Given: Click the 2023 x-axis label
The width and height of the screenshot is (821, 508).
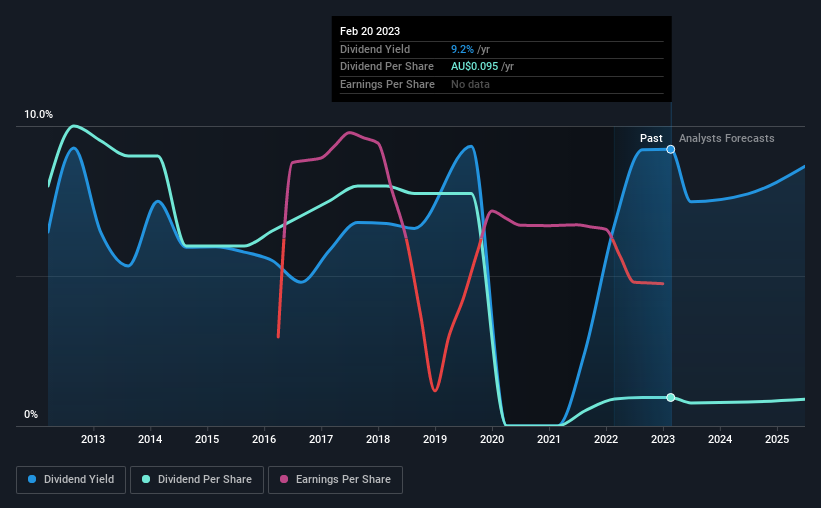Looking at the screenshot, I should pyautogui.click(x=663, y=439).
